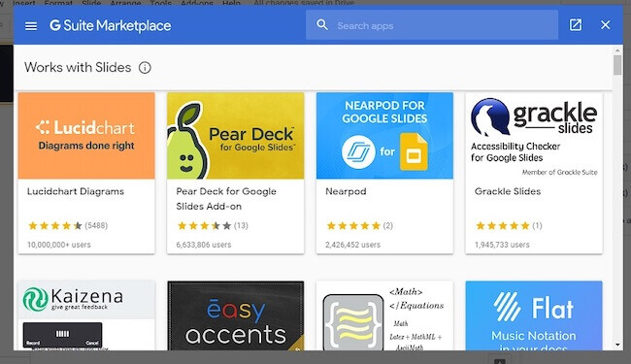Open the Add-ons menu in the Slides window
The height and width of the screenshot is (364, 631).
point(197,3)
